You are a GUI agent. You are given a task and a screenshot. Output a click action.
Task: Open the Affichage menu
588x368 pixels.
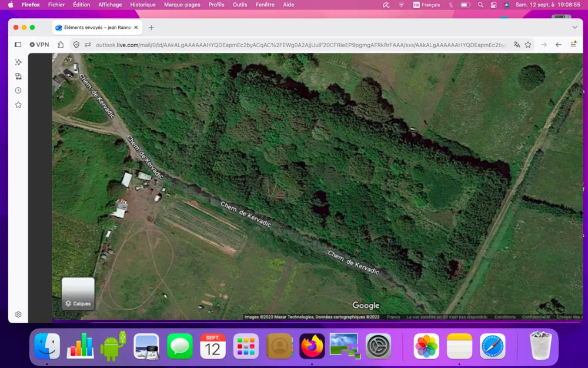tap(110, 5)
